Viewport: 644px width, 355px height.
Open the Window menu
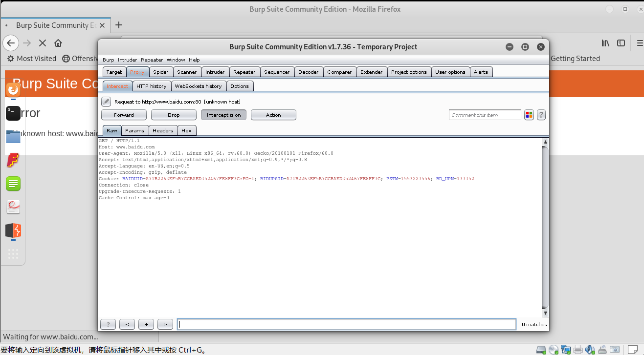tap(176, 60)
